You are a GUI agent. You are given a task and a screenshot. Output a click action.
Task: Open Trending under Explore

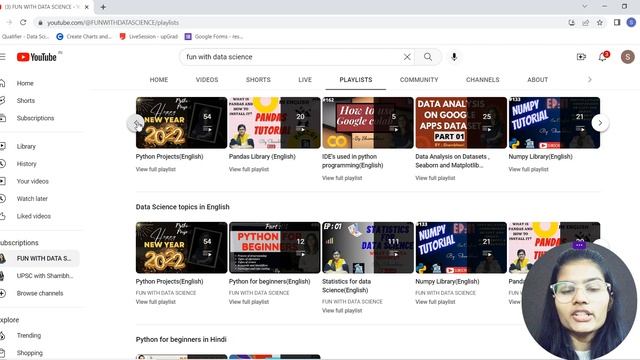pyautogui.click(x=29, y=336)
